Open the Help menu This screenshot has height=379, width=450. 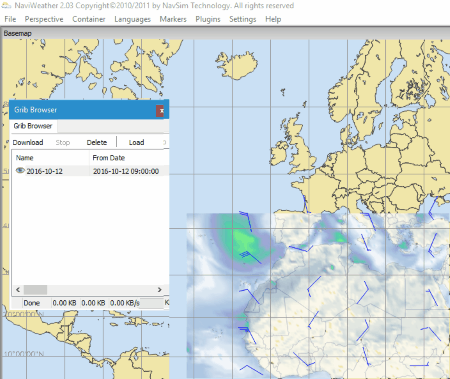point(273,19)
